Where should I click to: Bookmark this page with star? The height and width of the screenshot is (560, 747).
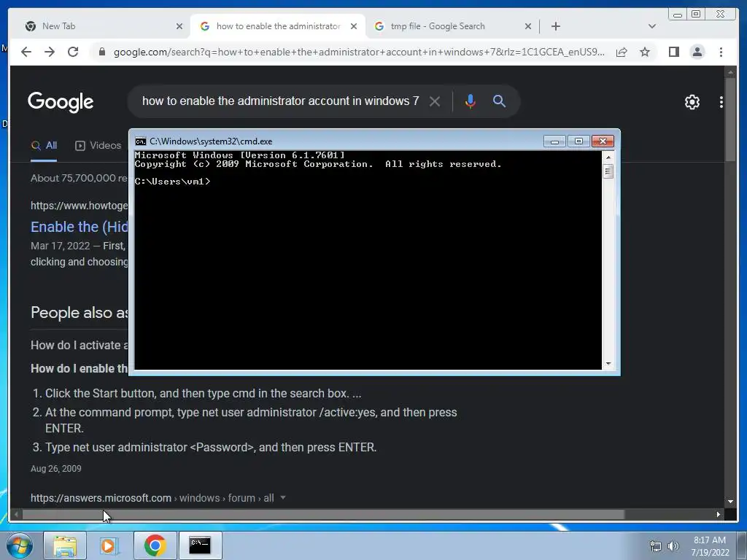645,52
